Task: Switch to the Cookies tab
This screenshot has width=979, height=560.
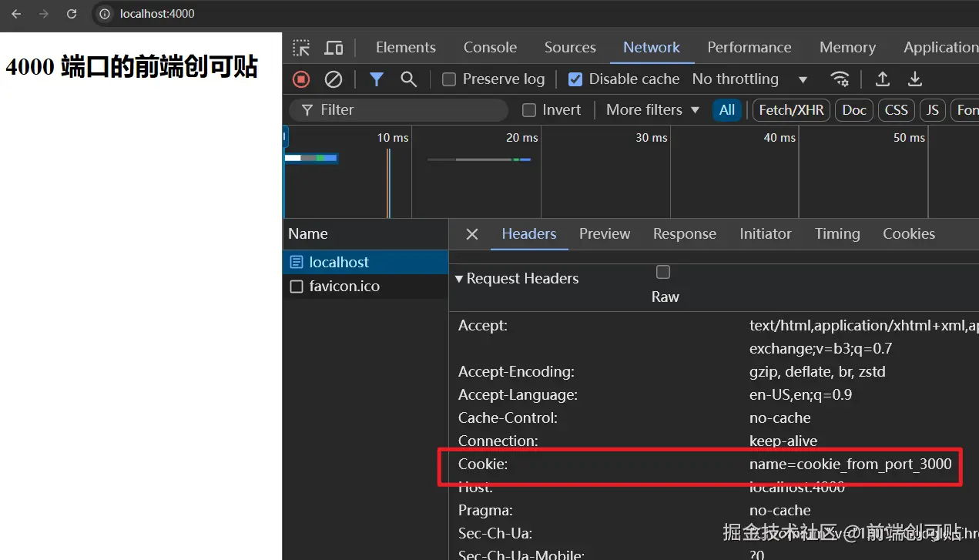Action: pos(909,234)
